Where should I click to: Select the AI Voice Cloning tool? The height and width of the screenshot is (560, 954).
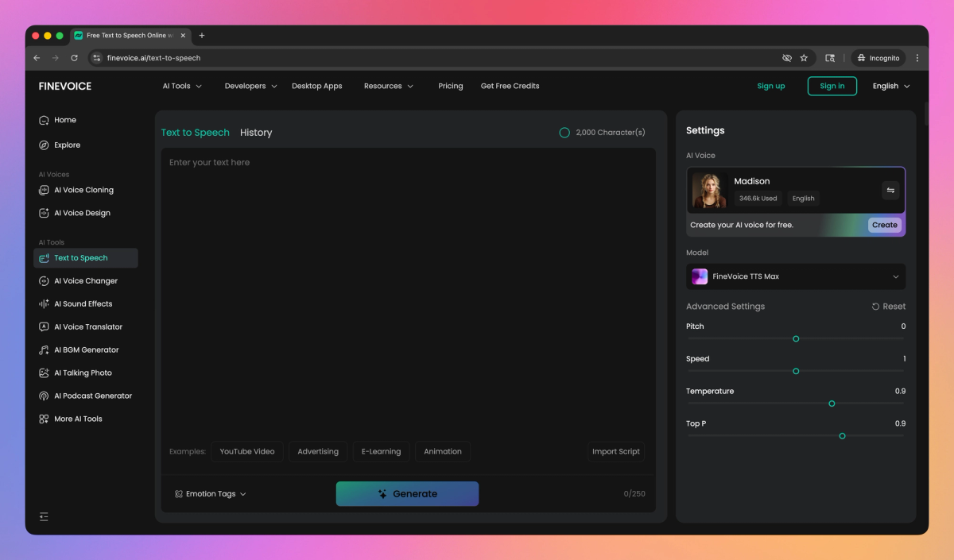(83, 190)
